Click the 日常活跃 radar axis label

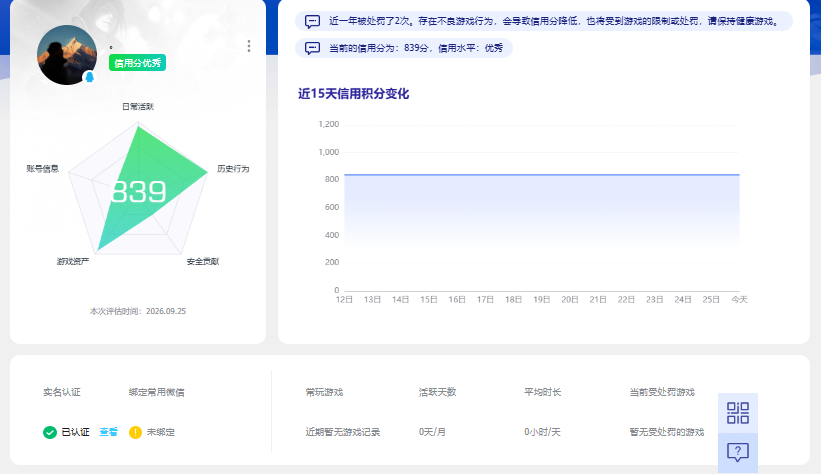(138, 106)
